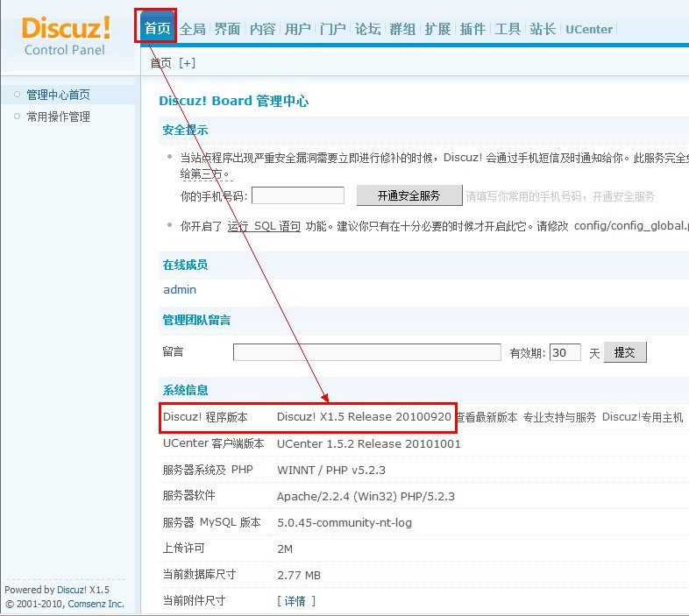The height and width of the screenshot is (616, 689).
Task: Click the 在线成员 section heading
Action: tap(185, 265)
